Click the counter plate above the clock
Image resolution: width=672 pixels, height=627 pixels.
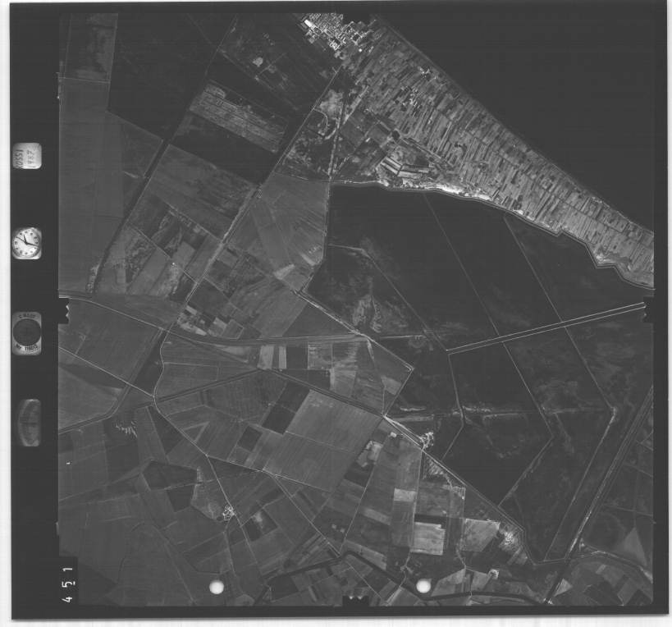pyautogui.click(x=27, y=157)
